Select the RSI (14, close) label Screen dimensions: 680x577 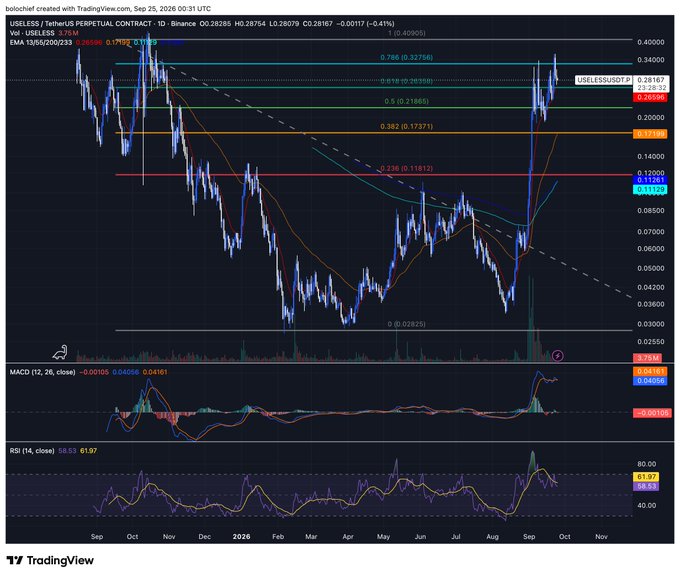(32, 451)
